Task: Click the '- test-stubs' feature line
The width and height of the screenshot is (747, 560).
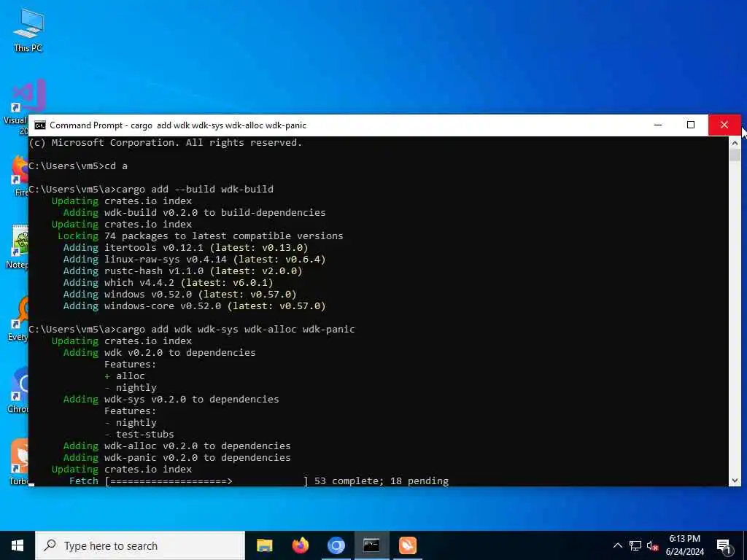Action: (139, 435)
